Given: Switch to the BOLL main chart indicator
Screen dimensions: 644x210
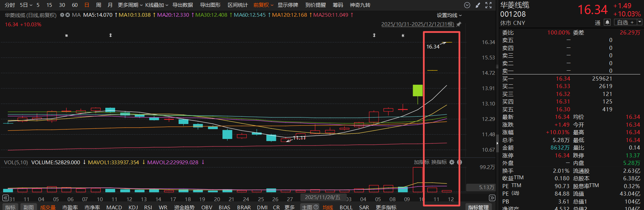Looking at the screenshot, I should coord(346,207).
